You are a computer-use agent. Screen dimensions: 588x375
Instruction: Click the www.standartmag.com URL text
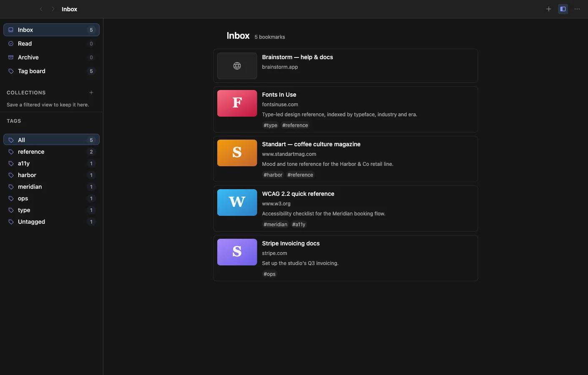coord(289,154)
